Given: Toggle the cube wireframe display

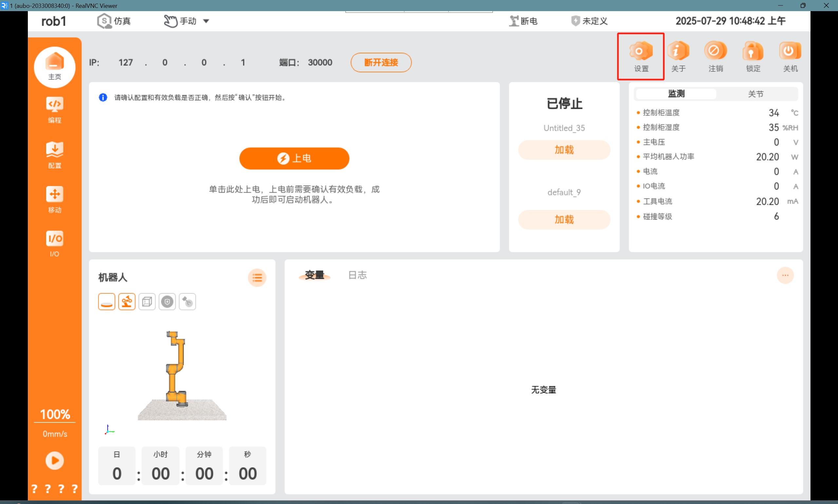Looking at the screenshot, I should [x=147, y=302].
